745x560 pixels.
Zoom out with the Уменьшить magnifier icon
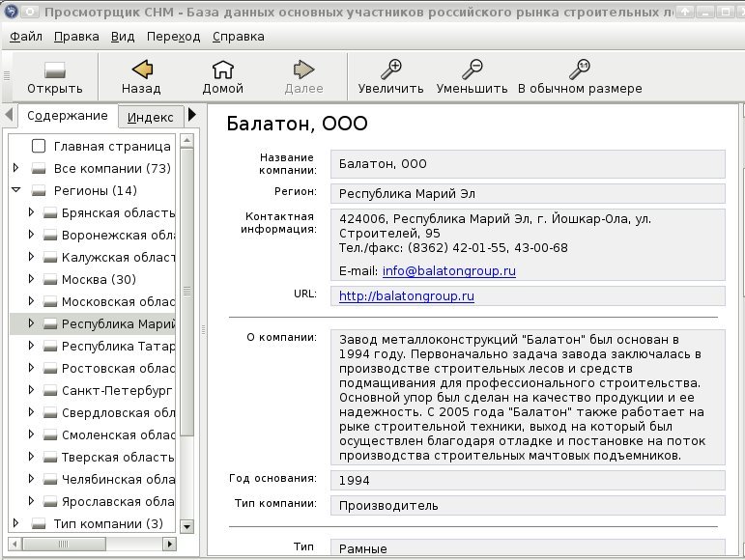click(473, 70)
